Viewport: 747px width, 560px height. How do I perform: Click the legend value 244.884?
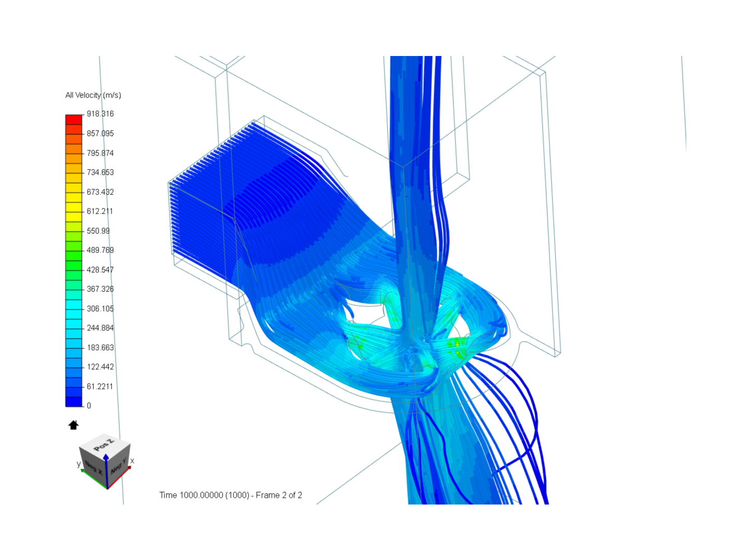pos(100,328)
